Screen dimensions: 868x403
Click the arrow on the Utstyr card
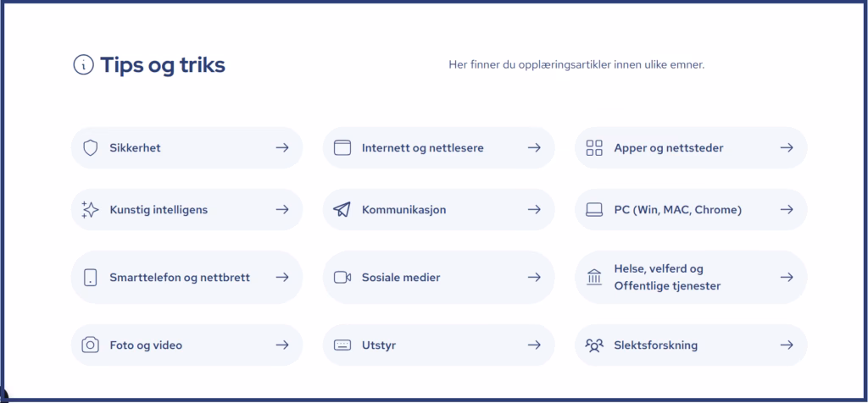[x=534, y=345]
